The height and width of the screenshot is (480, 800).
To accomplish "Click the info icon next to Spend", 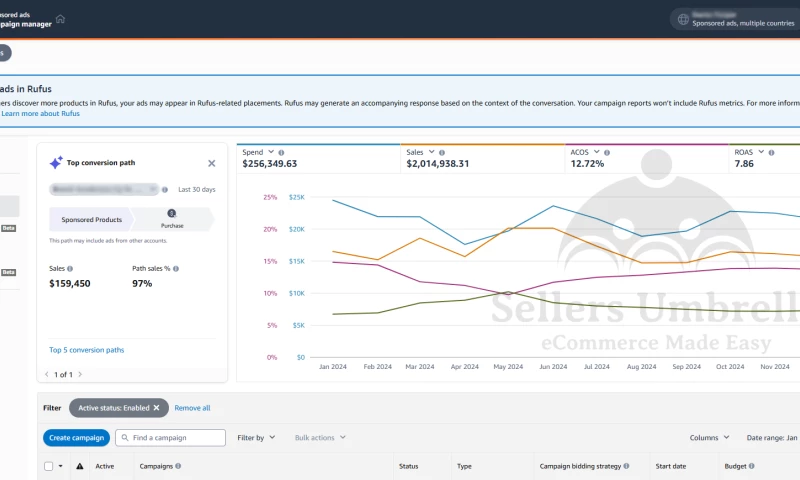I will pos(281,153).
